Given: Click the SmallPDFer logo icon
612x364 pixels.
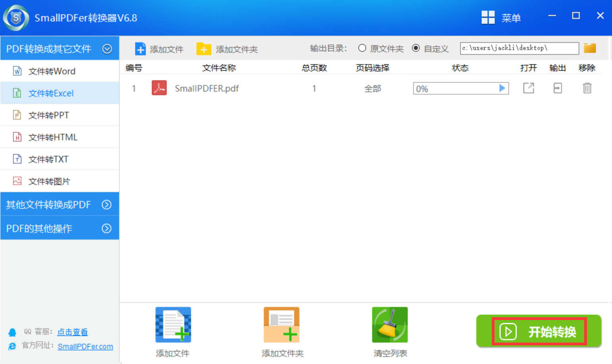Looking at the screenshot, I should pyautogui.click(x=16, y=18).
